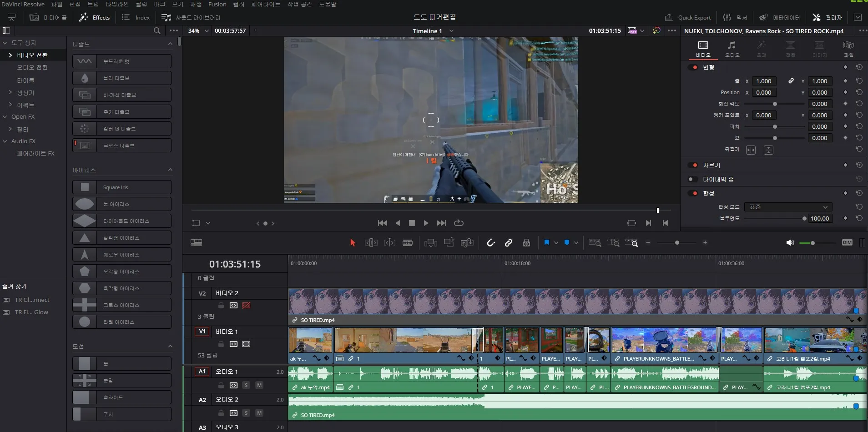Click the speaker mute icon

pos(790,243)
